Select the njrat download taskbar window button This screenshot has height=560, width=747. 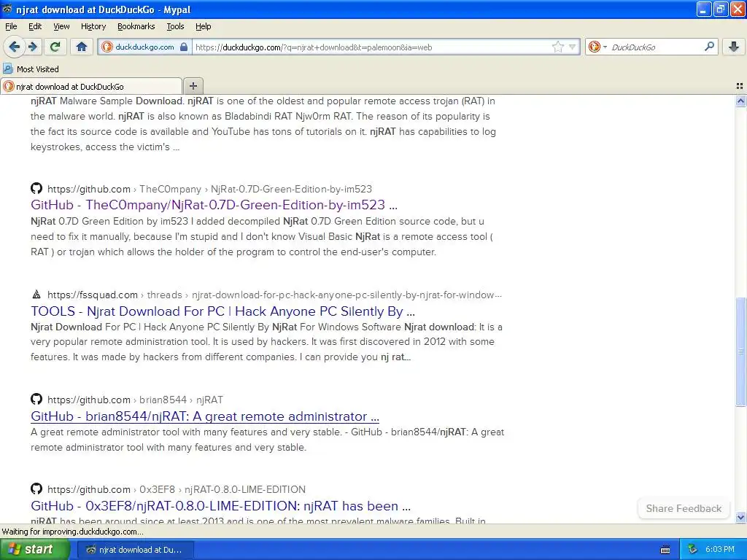[x=135, y=550]
